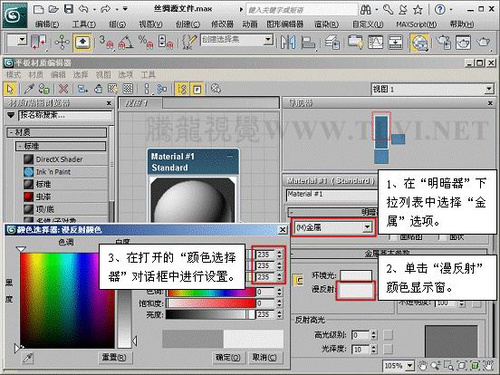The image size is (500, 375).
Task: Pick the select arrow tool in material editor
Action: (10, 89)
